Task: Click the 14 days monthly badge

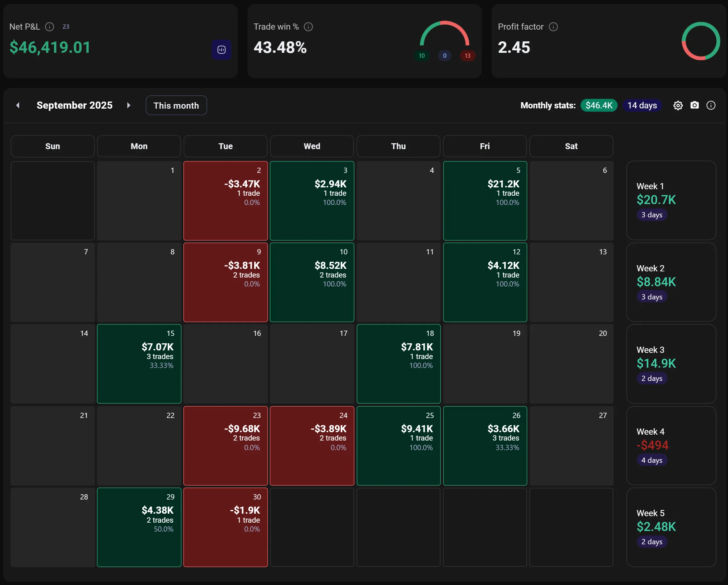Action: [642, 105]
